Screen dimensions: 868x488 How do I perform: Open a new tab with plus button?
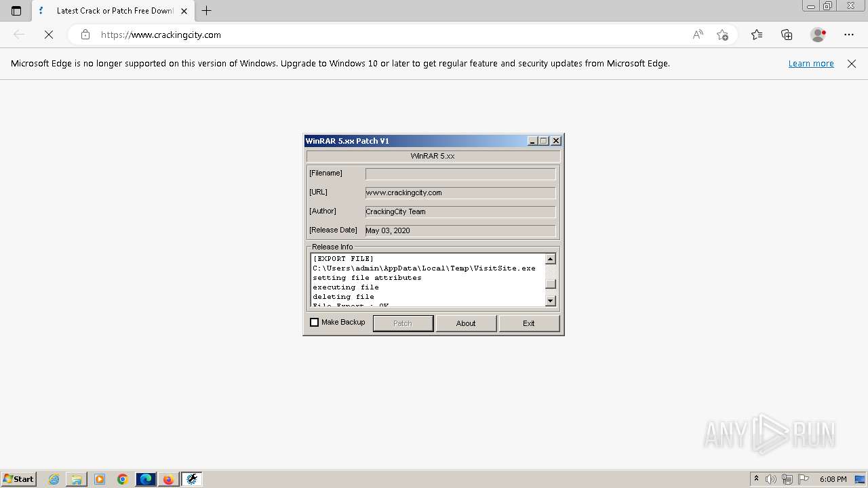pos(207,11)
